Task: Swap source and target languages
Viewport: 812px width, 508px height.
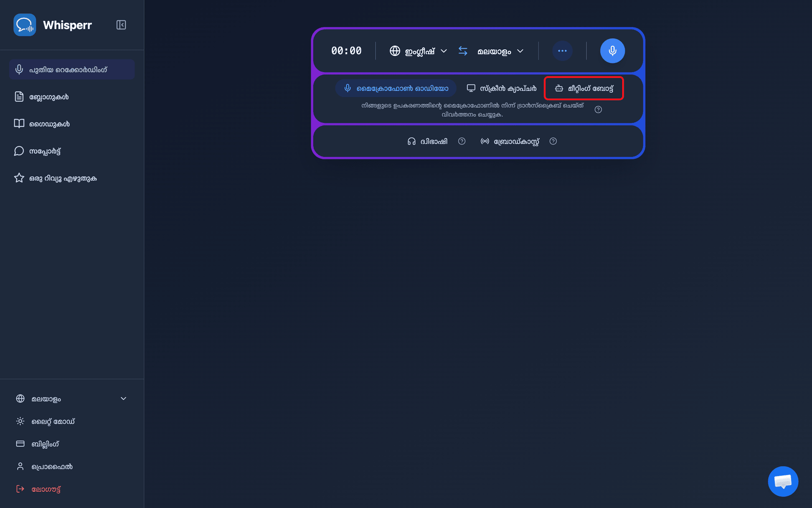Action: click(x=463, y=51)
